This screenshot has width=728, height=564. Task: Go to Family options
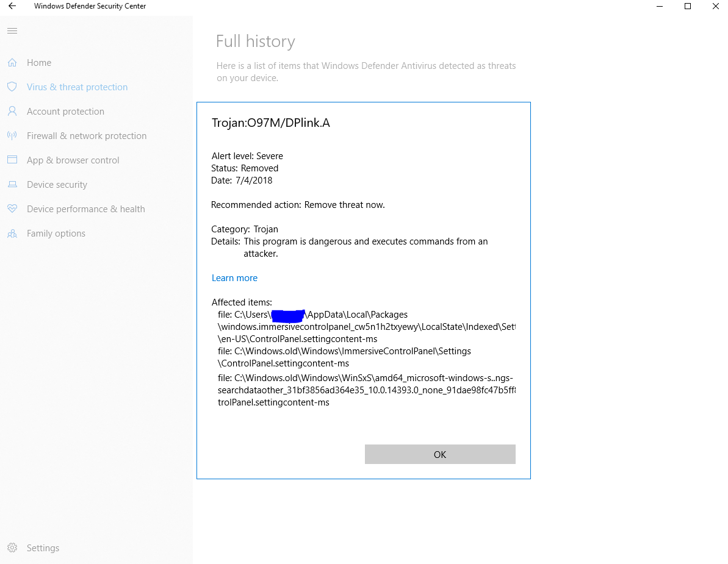56,234
